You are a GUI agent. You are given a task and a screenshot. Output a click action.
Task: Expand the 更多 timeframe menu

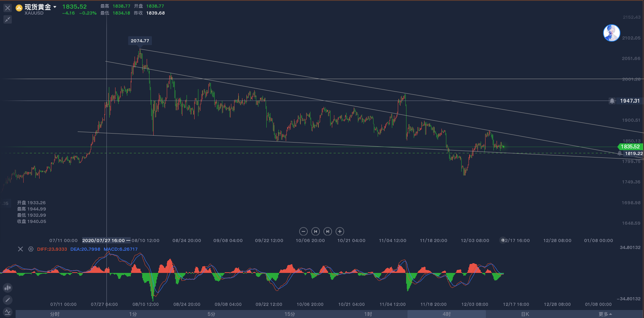point(605,314)
